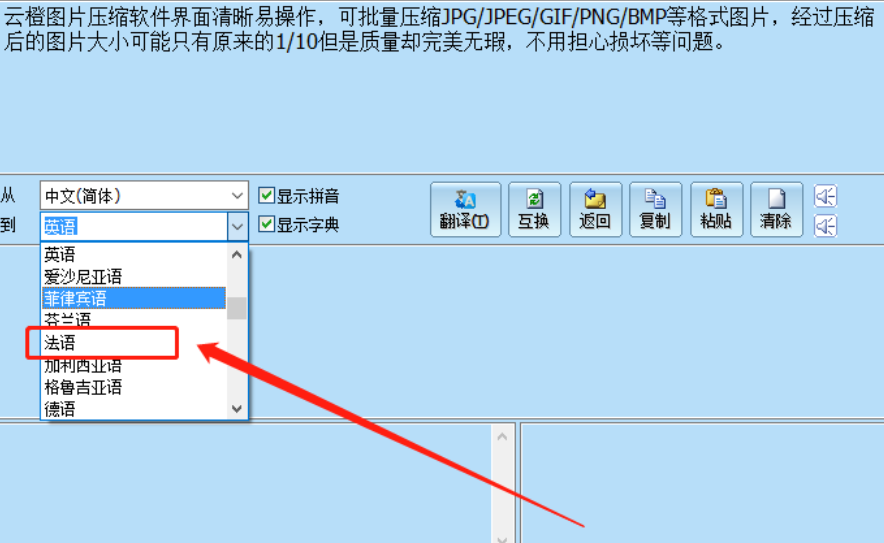This screenshot has height=543, width=884.
Task: Swap languages with the 互换 button
Action: point(534,209)
